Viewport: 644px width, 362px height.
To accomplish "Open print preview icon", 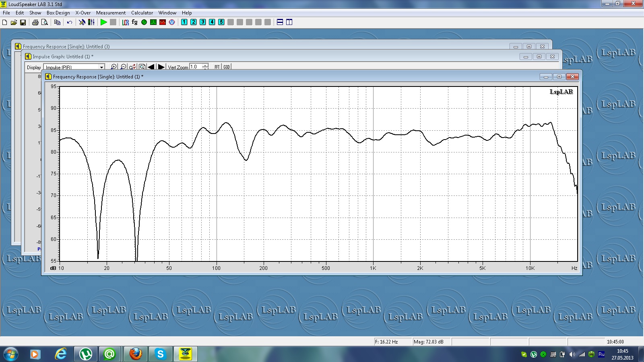I will 45,22.
